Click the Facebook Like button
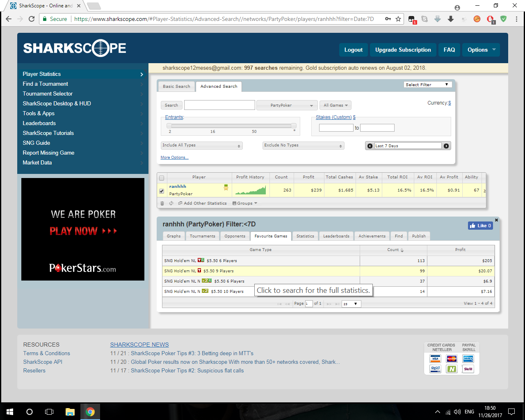Screen dimensions: 525x420 [x=480, y=226]
